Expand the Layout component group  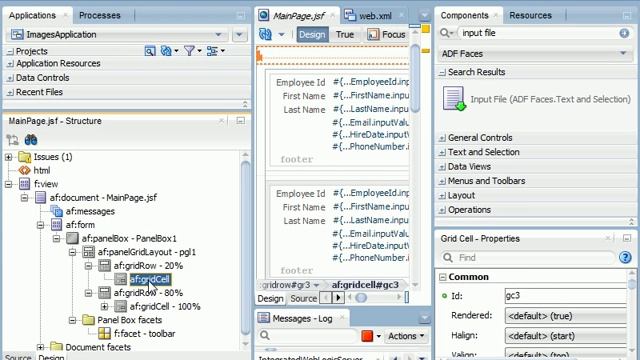coord(442,196)
